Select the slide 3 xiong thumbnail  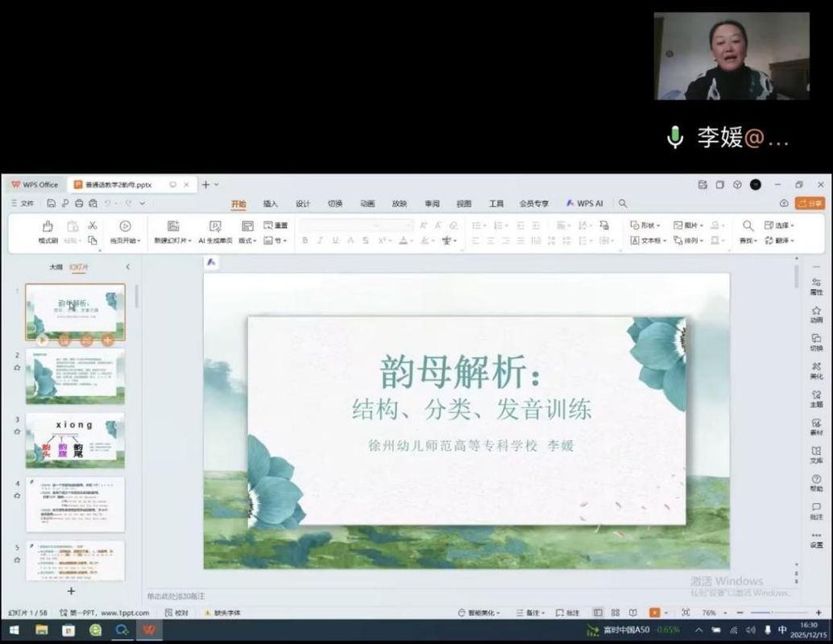[x=75, y=440]
